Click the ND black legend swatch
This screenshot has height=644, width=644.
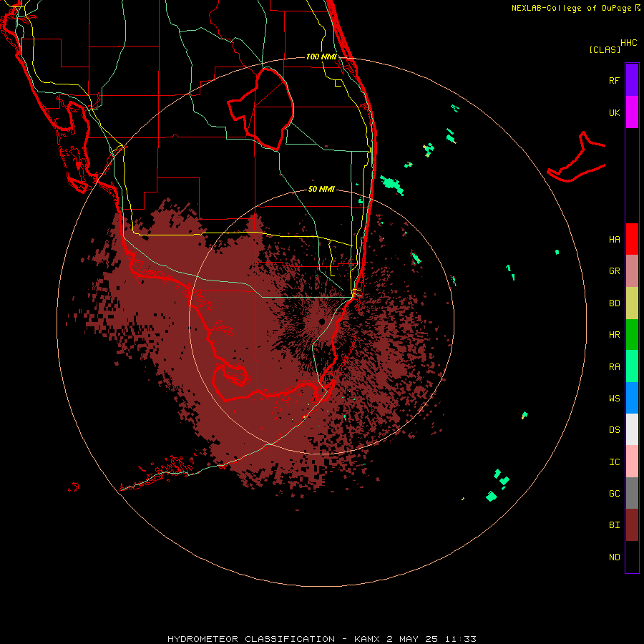pyautogui.click(x=632, y=557)
